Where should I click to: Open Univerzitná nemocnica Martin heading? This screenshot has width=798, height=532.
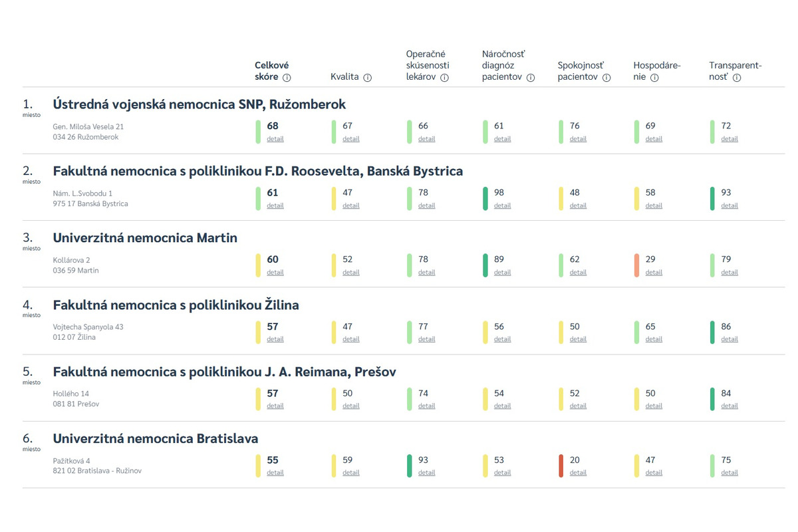point(145,238)
